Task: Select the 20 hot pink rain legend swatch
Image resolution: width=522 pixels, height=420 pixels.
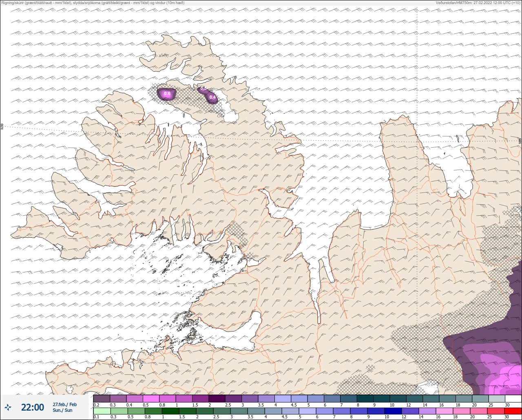Action: click(478, 411)
